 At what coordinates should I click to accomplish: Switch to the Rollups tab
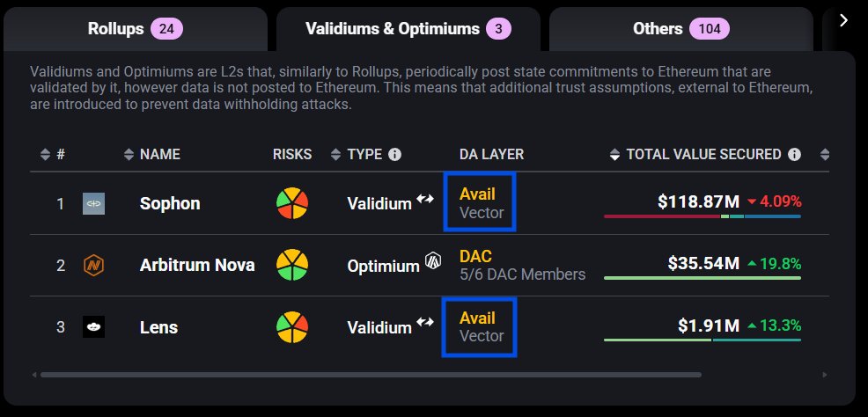135,29
